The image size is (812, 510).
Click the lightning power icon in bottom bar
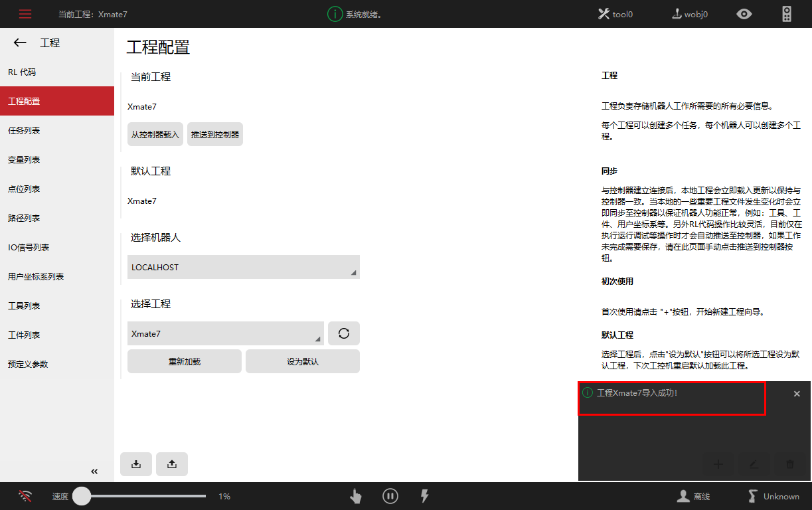coord(424,496)
